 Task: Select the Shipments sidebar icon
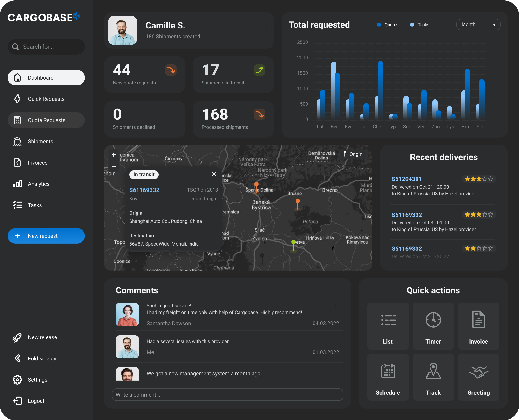pyautogui.click(x=18, y=141)
